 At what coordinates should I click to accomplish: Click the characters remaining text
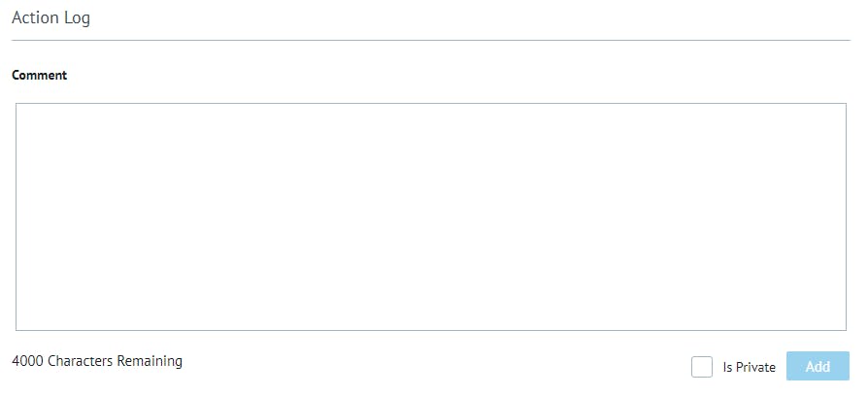click(x=97, y=361)
